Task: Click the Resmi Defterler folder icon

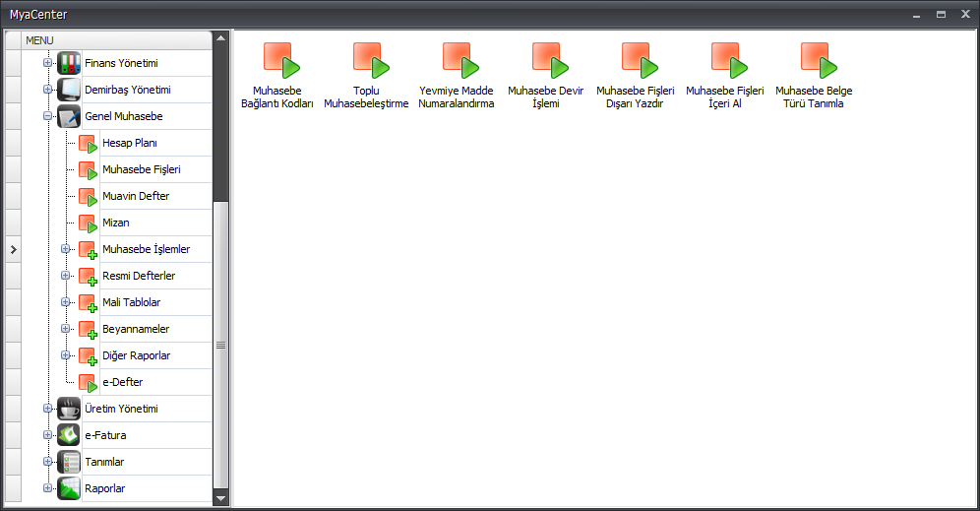Action: tap(89, 277)
